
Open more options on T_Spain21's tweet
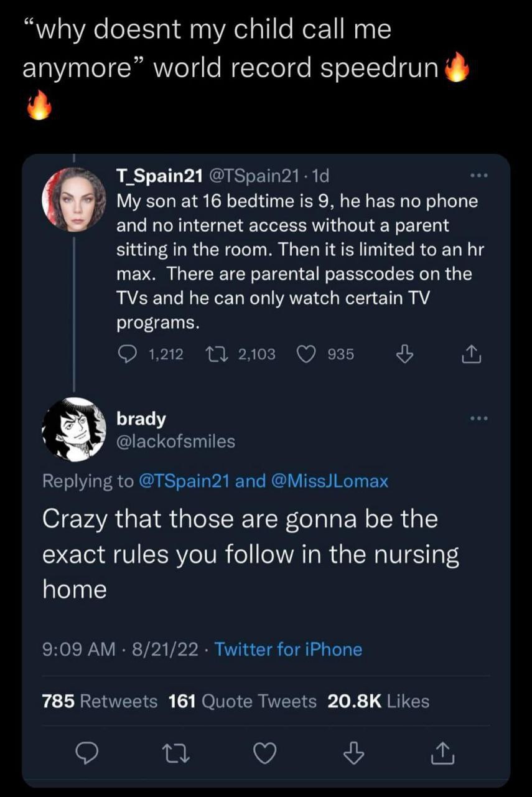click(x=479, y=176)
